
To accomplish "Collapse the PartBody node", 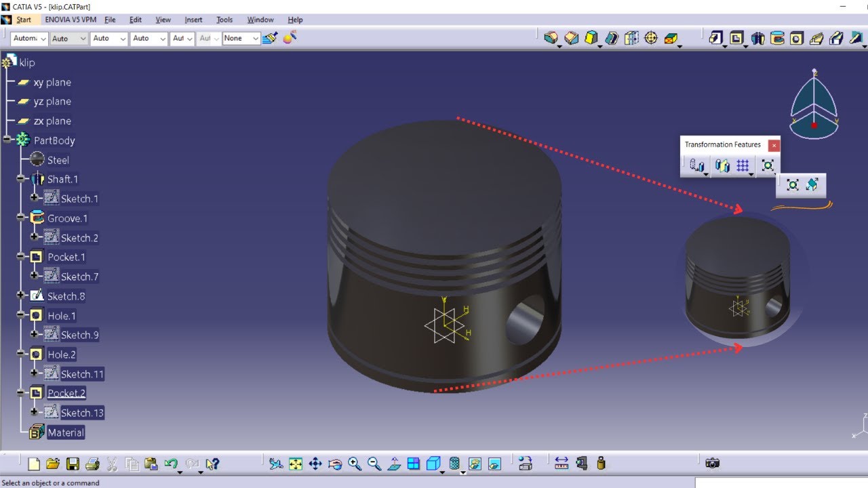I will tap(7, 140).
